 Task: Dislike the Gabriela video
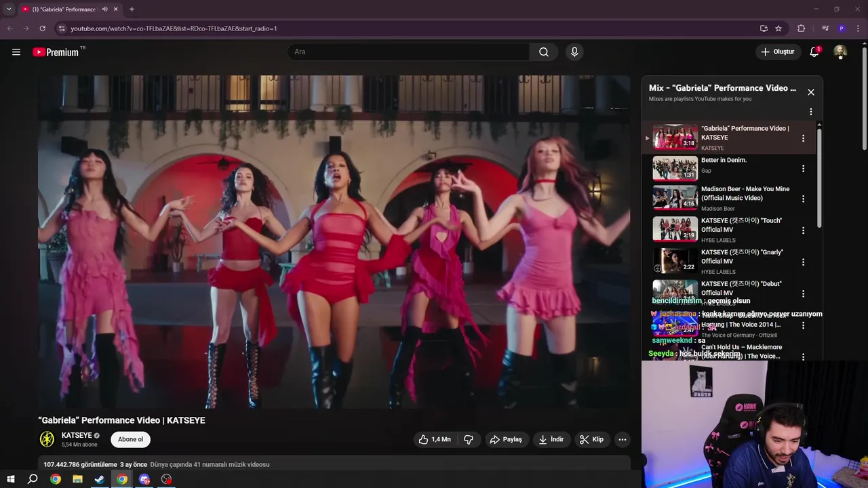pyautogui.click(x=469, y=439)
